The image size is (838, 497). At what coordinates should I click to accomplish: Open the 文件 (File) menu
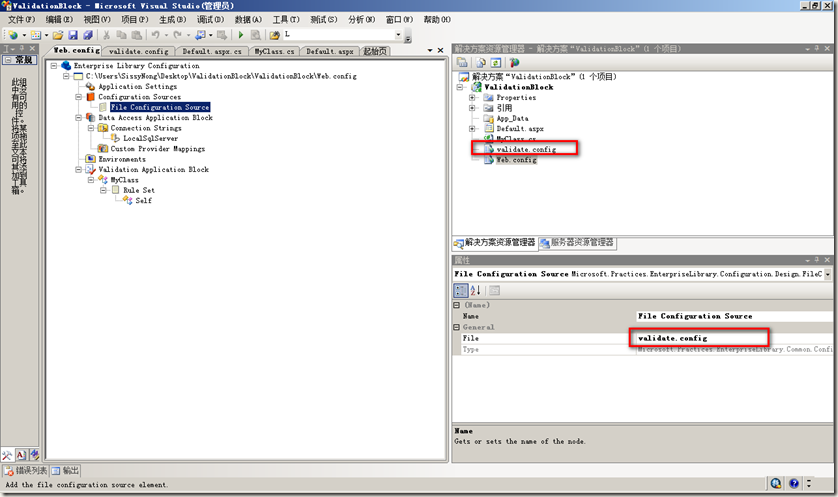coord(21,20)
